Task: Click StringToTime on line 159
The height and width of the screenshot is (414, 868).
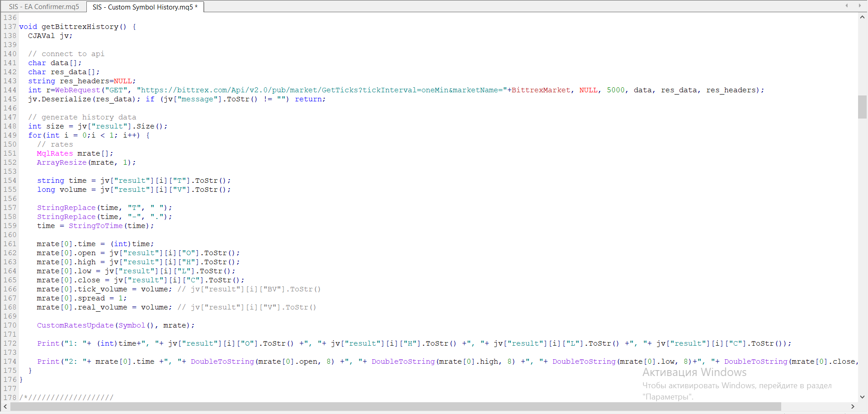Action: [95, 226]
